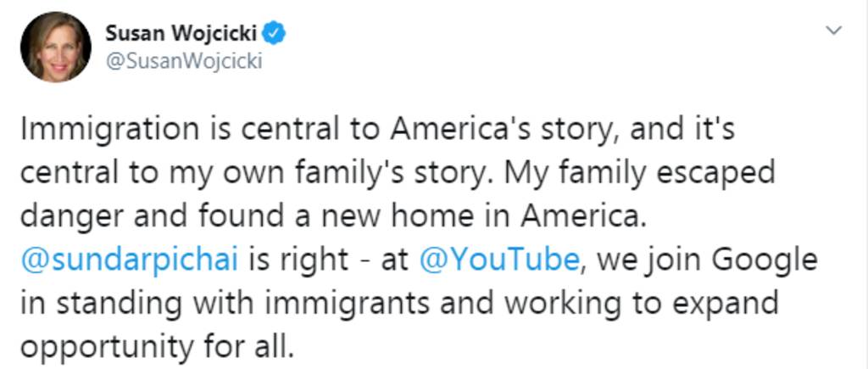The height and width of the screenshot is (369, 868).
Task: Click the blue verified badge icon
Action: [275, 35]
